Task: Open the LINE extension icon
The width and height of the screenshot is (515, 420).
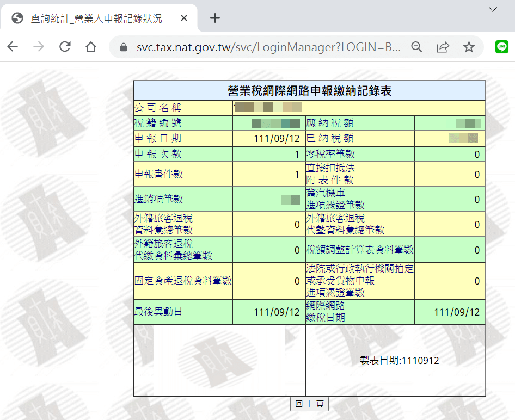Action: (501, 47)
